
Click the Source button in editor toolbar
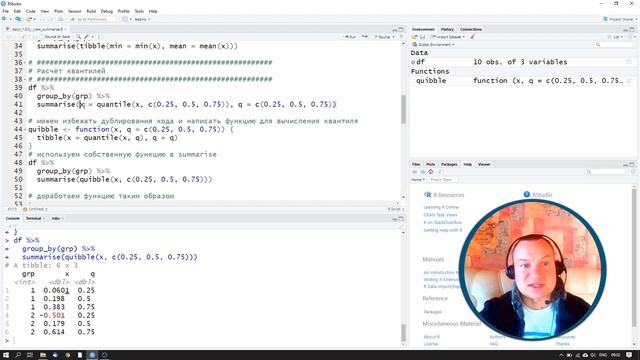pyautogui.click(x=382, y=37)
